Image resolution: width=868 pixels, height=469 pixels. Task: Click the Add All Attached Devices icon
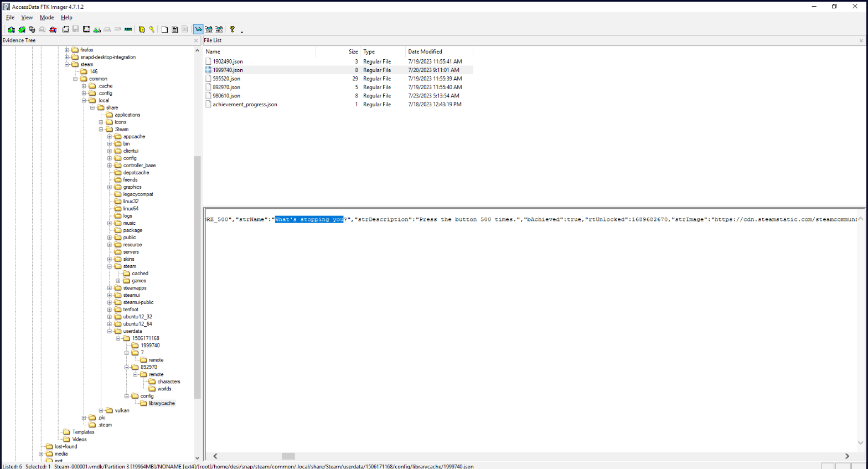tap(22, 29)
